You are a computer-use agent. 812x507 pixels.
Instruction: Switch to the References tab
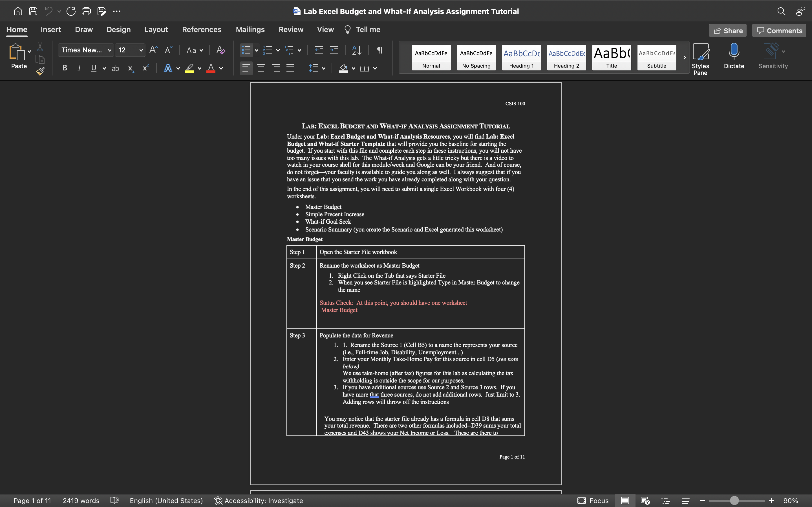(x=202, y=30)
